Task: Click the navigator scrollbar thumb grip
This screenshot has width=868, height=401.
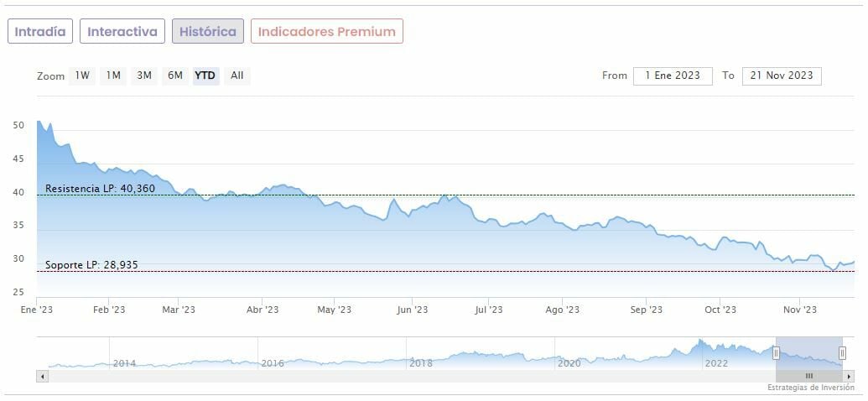Action: pos(809,376)
